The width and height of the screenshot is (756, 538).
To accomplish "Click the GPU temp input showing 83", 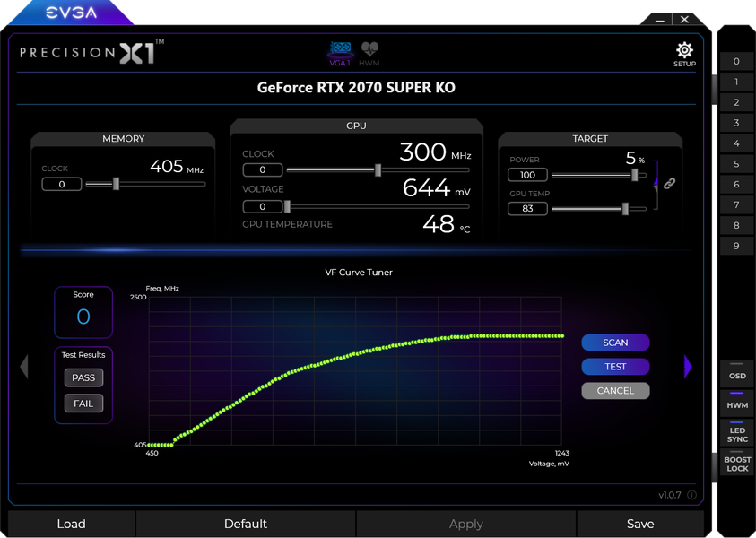I will pyautogui.click(x=527, y=208).
